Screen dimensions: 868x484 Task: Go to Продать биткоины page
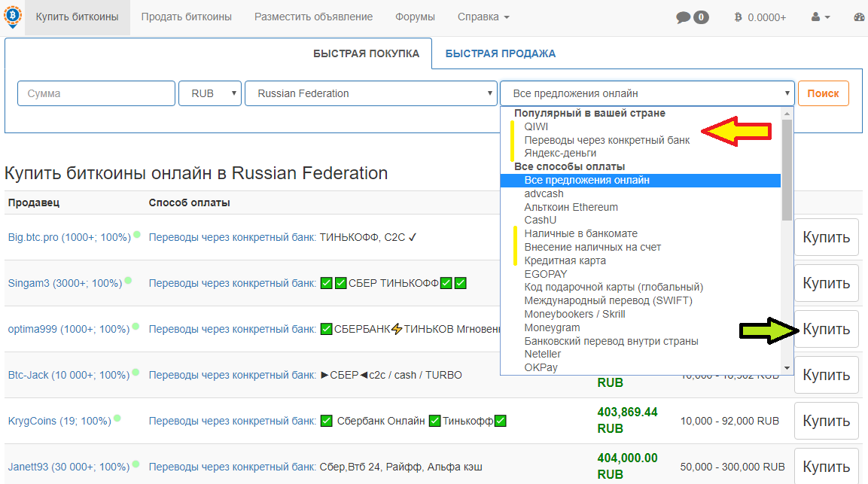186,17
